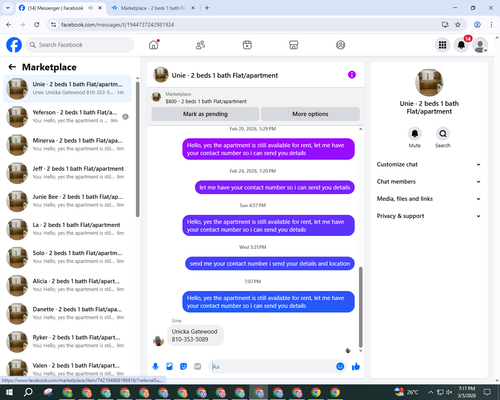Viewport: 500px width, 400px height.
Task: Open Chrome three-dot menu
Action: point(491,24)
